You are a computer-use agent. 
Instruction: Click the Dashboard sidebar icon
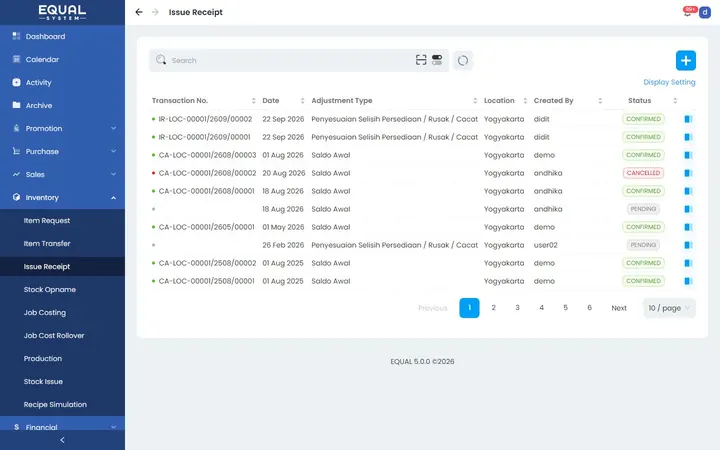[16, 36]
